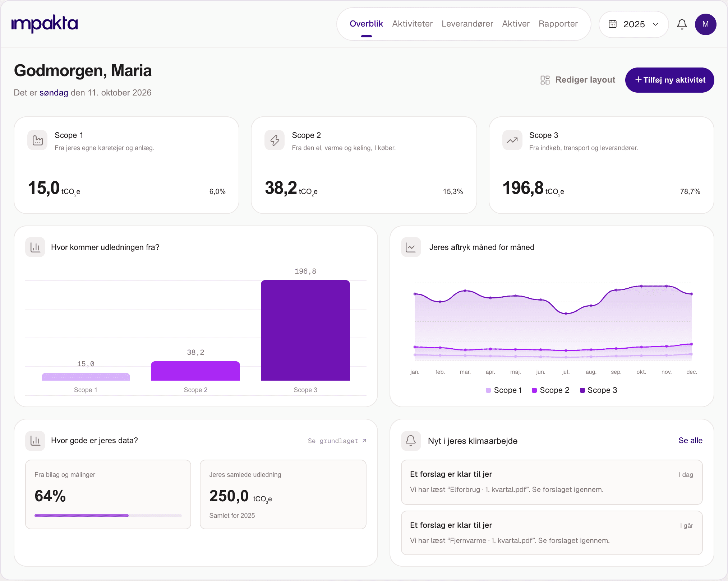The height and width of the screenshot is (581, 728).
Task: Toggle Scope 1 legend swatch in line chart
Action: (x=488, y=390)
